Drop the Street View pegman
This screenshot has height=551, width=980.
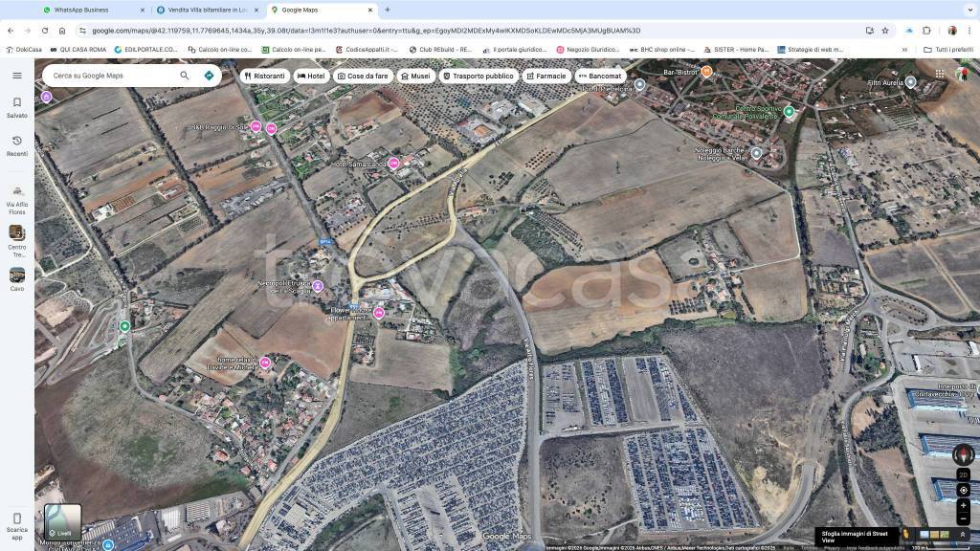(905, 534)
